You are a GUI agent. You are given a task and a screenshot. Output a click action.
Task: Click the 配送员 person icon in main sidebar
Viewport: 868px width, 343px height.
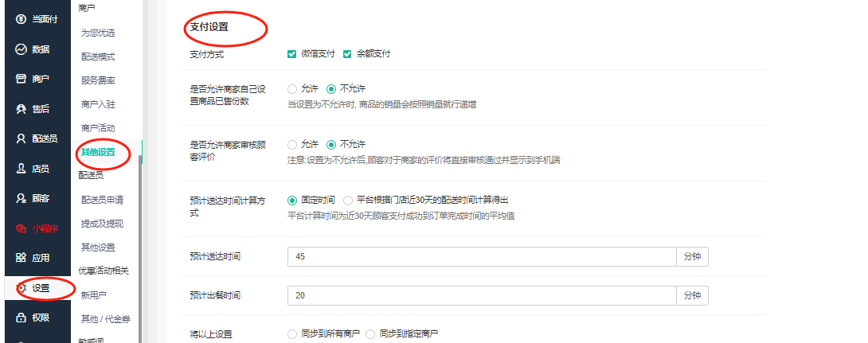21,138
